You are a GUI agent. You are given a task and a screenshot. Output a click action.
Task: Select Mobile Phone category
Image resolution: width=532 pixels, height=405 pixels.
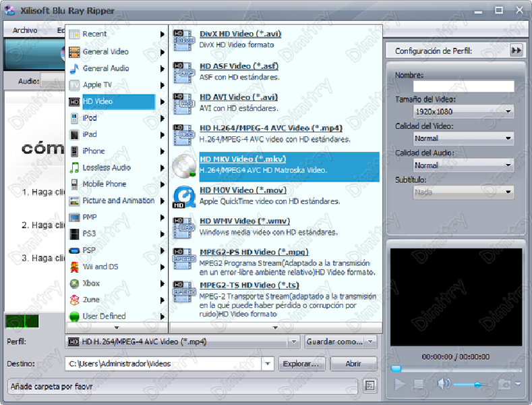(117, 184)
